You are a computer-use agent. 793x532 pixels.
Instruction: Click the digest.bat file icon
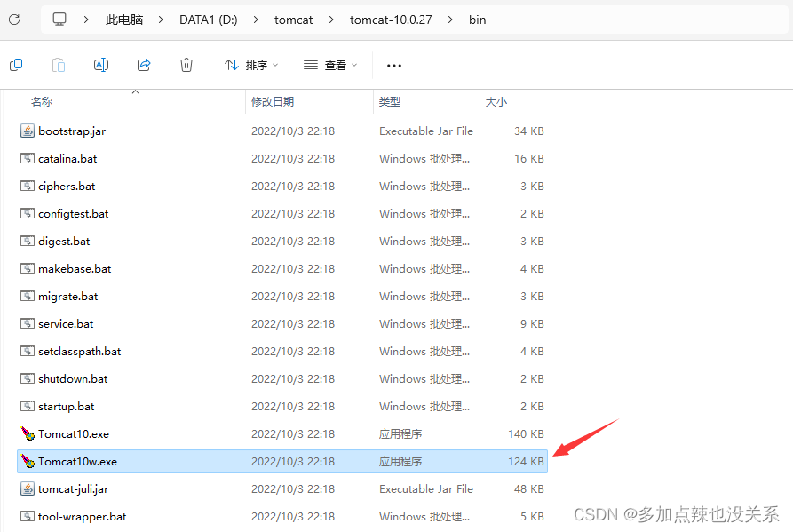(28, 241)
